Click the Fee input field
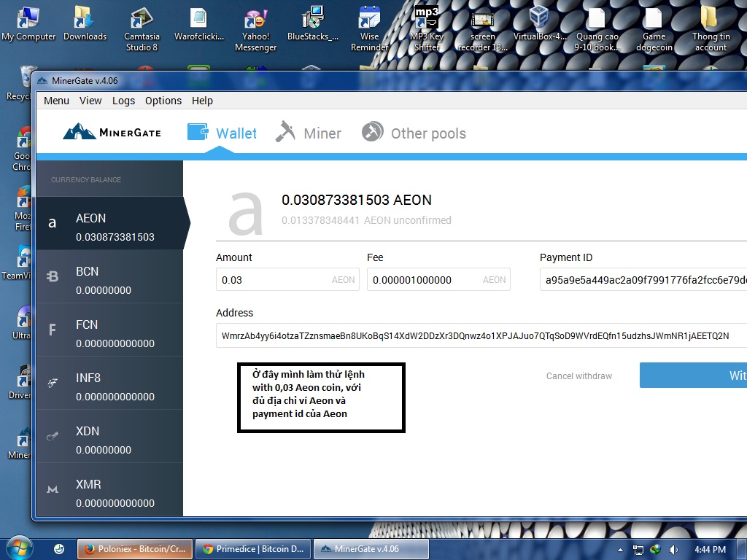This screenshot has height=560, width=747. click(x=438, y=279)
